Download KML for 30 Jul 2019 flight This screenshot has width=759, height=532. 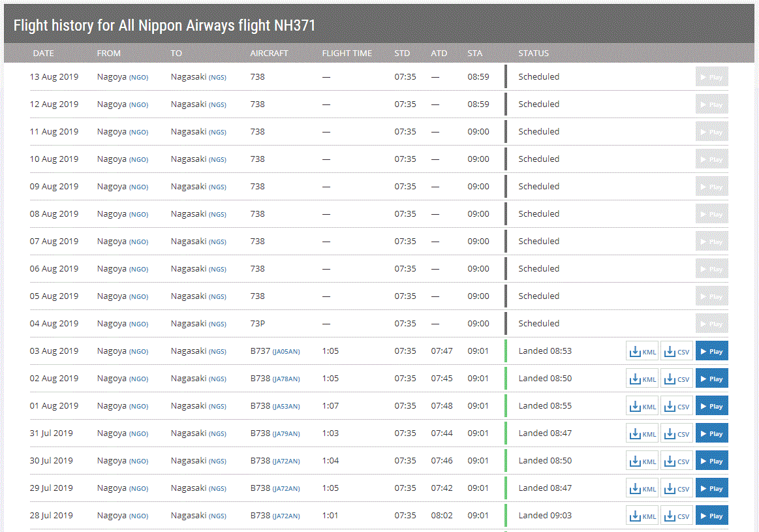pyautogui.click(x=642, y=461)
